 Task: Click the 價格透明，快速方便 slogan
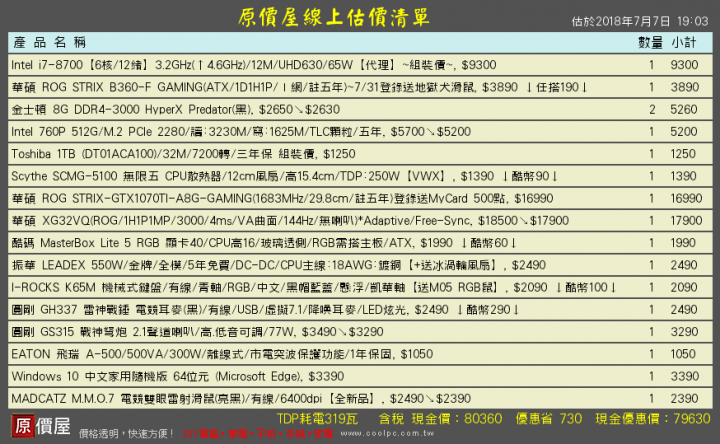(126, 434)
